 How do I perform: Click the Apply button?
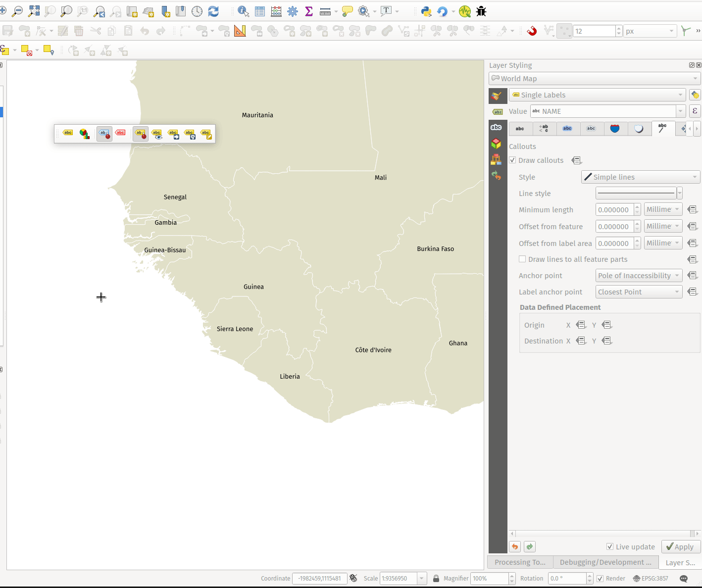coord(680,547)
